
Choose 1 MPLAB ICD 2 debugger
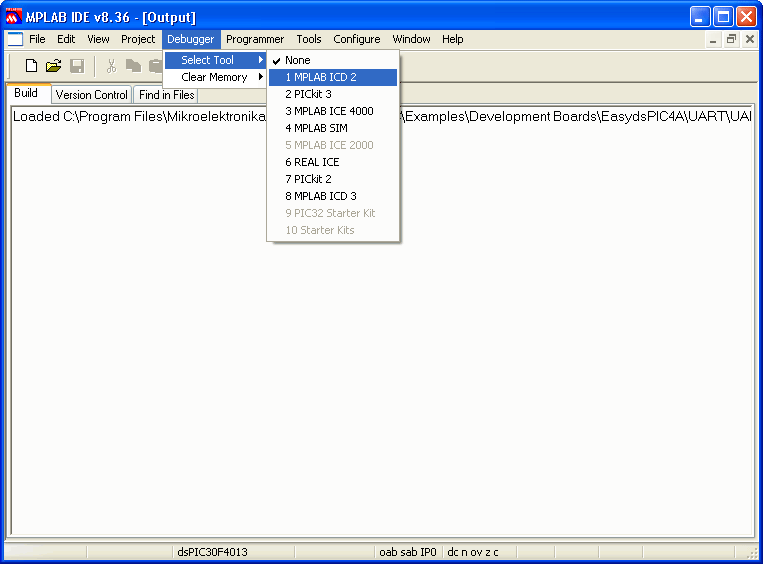pos(333,77)
